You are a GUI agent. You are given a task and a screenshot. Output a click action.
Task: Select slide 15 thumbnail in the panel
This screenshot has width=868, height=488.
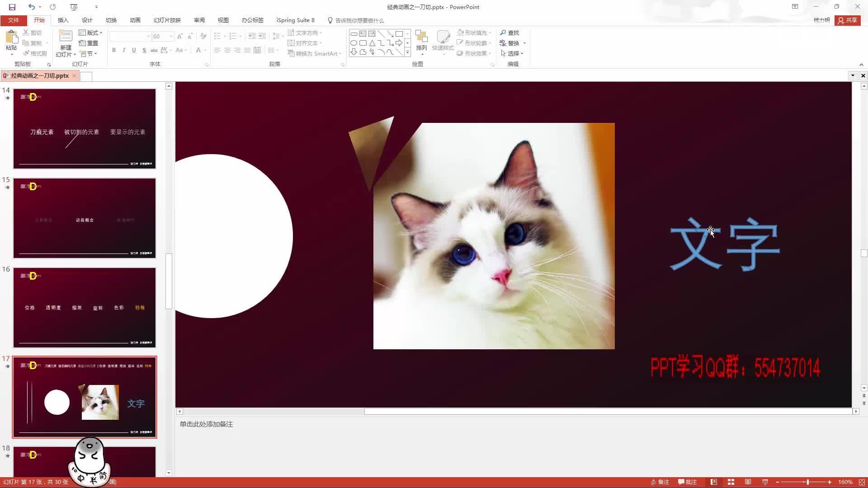(85, 218)
